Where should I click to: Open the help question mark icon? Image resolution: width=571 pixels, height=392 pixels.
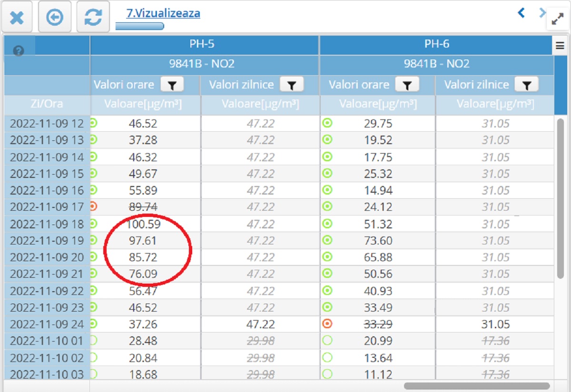click(x=19, y=51)
